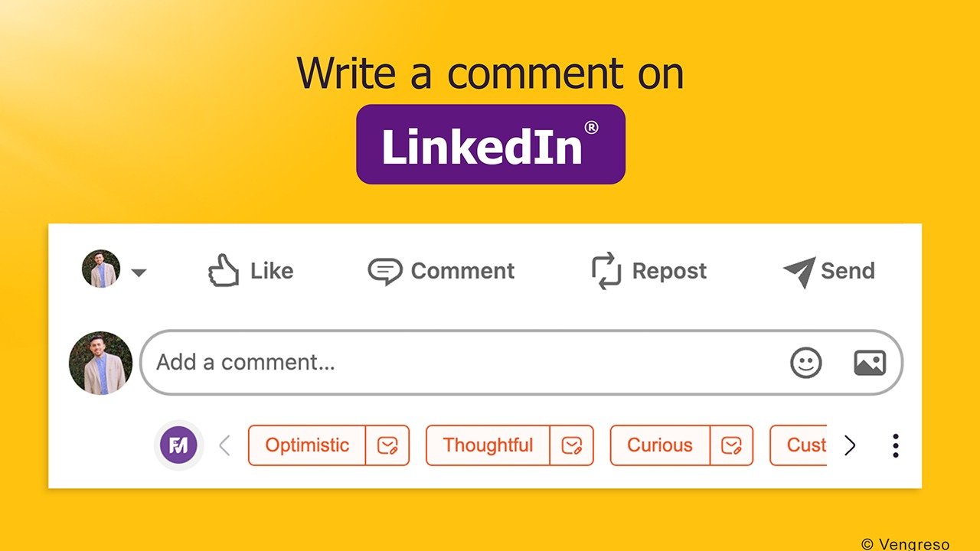Click the profile photo beside comment box
This screenshot has height=551, width=980.
point(100,363)
